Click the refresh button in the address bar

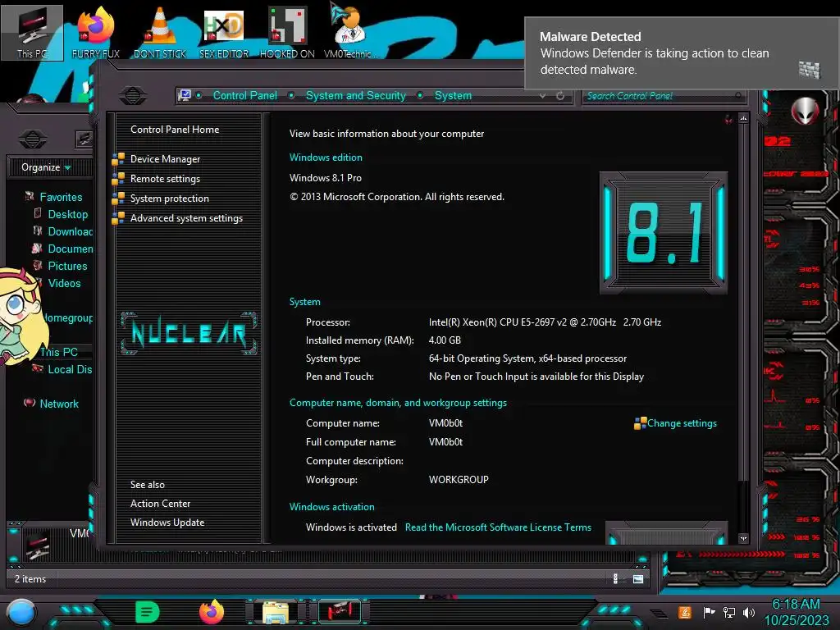(559, 96)
